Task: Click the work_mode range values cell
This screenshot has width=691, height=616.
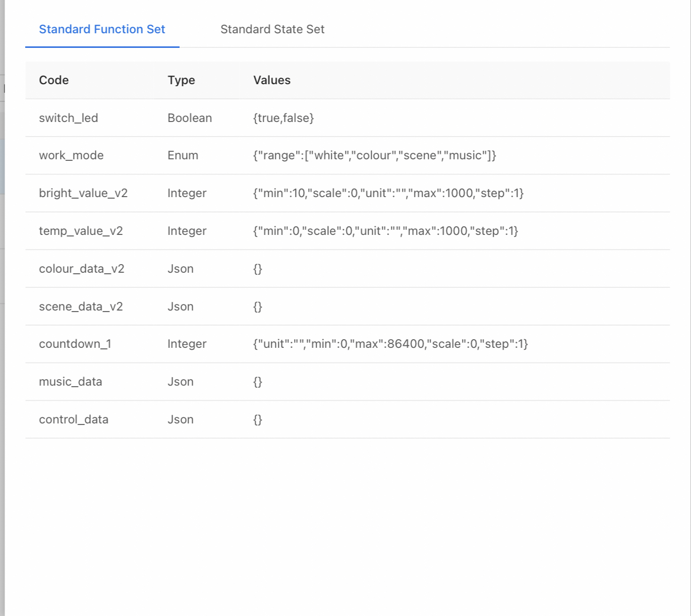Action: 375,155
